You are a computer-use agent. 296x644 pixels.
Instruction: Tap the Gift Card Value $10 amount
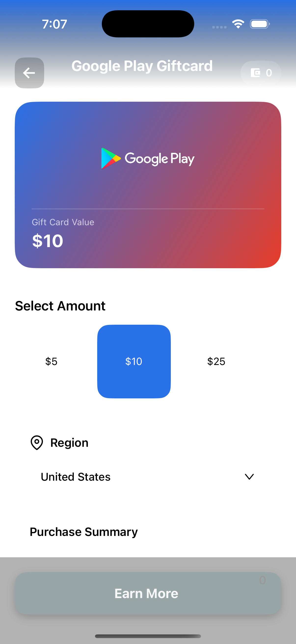48,241
